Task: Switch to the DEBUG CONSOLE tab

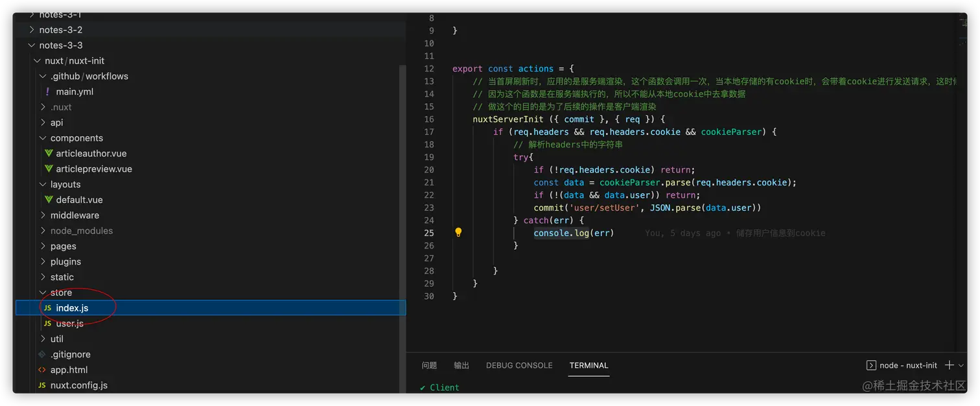Action: [x=519, y=365]
